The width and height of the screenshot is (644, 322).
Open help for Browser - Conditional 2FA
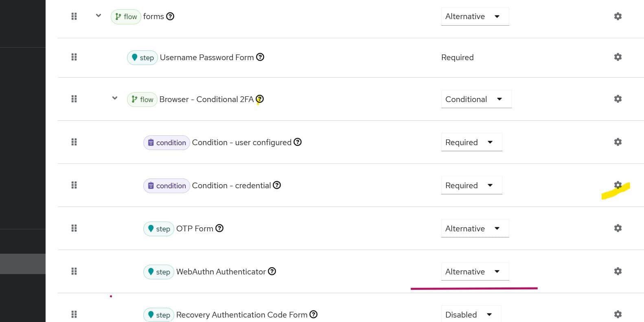pos(260,99)
